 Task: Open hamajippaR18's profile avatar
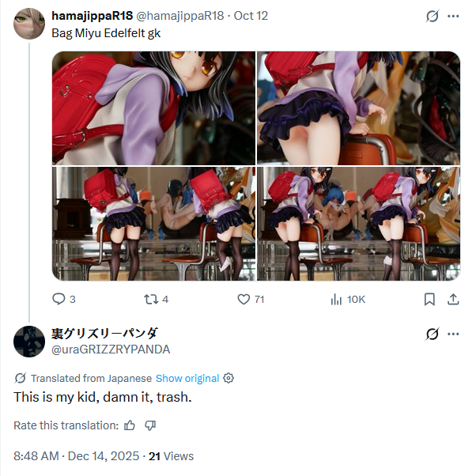click(x=29, y=24)
